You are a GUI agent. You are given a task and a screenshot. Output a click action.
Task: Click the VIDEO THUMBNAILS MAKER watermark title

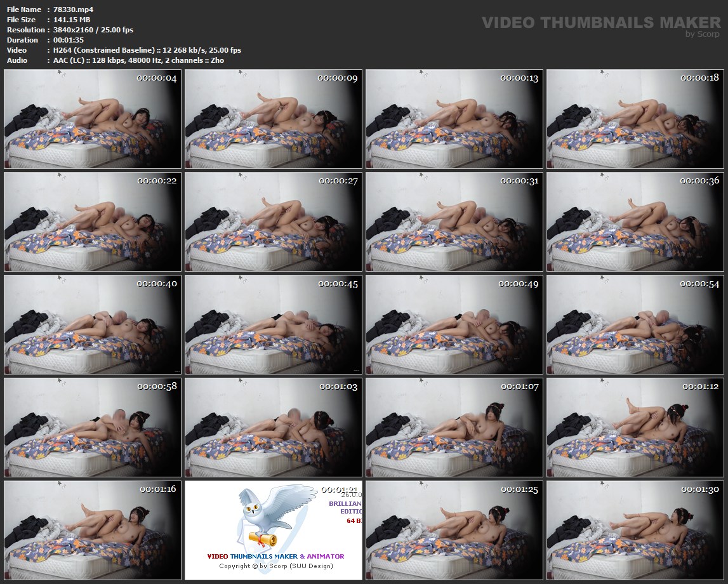600,23
